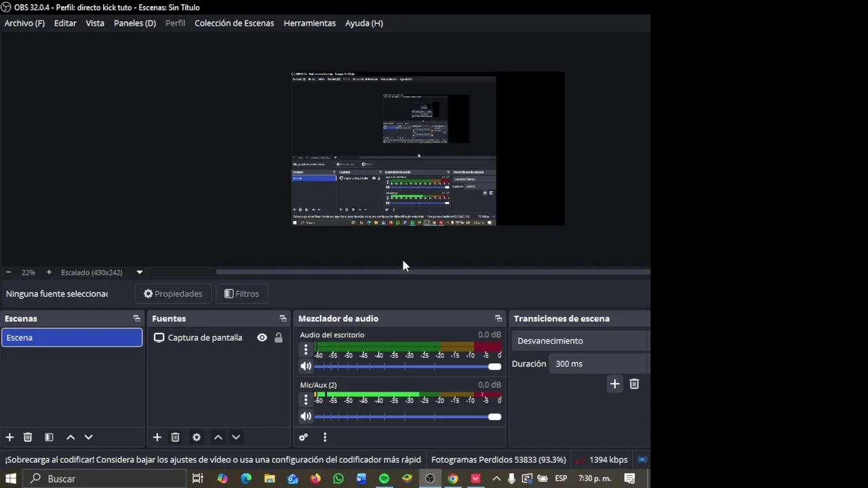This screenshot has height=488, width=868.
Task: Show hidden system tray icons chevron
Action: (496, 479)
